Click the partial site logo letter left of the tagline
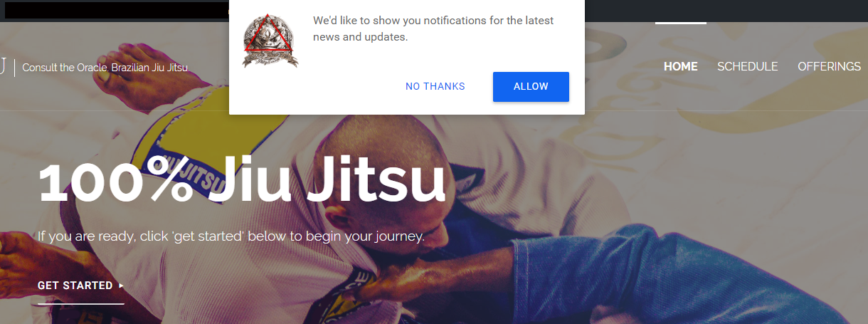The width and height of the screenshot is (868, 324). pyautogui.click(x=3, y=66)
